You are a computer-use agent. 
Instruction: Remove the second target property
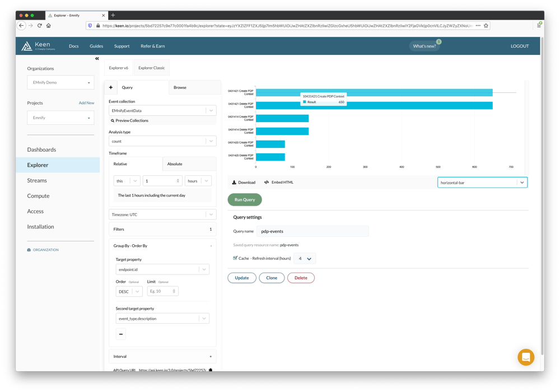pyautogui.click(x=121, y=334)
